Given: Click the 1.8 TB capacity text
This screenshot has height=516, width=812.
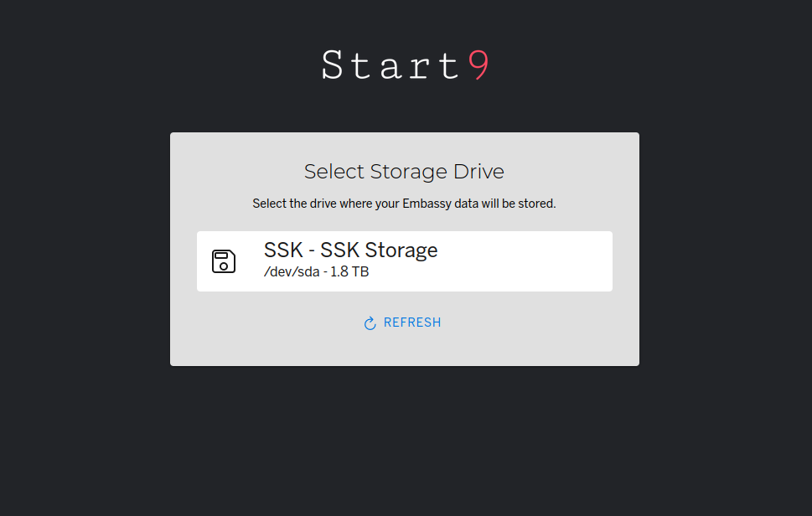Looking at the screenshot, I should 349,272.
